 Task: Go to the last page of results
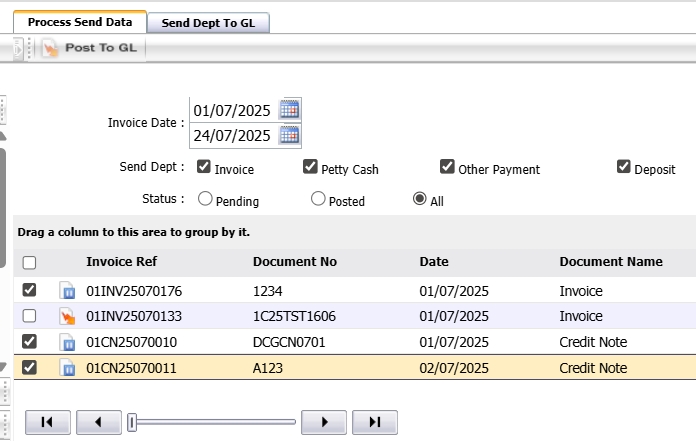375,422
